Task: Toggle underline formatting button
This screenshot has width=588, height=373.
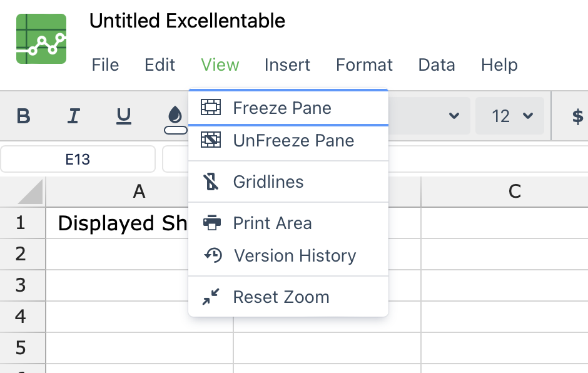Action: coord(124,116)
